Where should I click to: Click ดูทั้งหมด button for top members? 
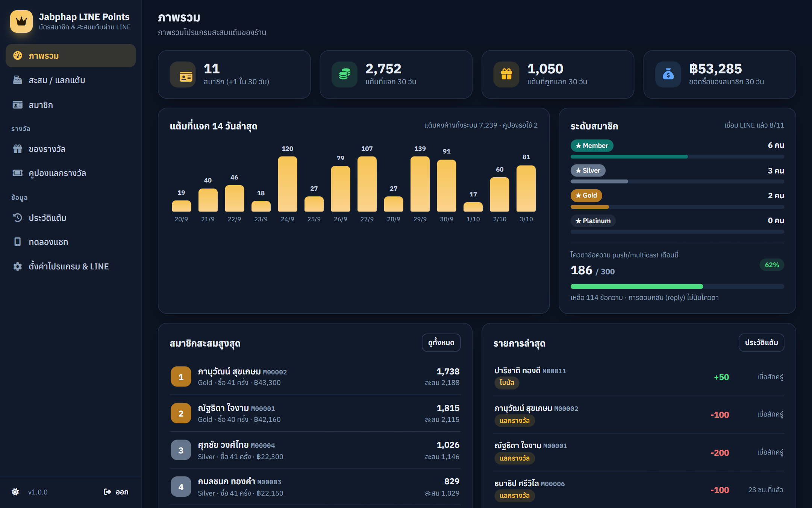tap(441, 342)
